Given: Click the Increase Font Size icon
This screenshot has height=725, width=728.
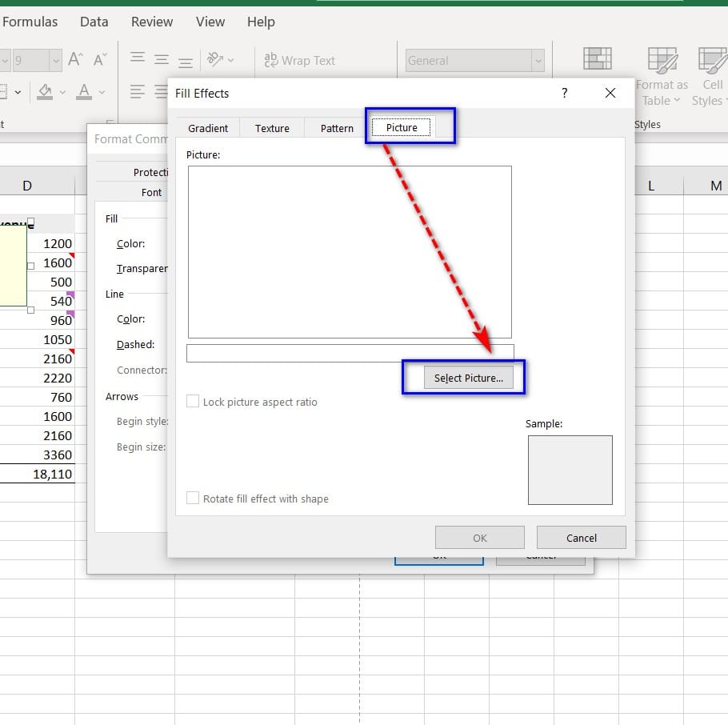Looking at the screenshot, I should pos(75,59).
